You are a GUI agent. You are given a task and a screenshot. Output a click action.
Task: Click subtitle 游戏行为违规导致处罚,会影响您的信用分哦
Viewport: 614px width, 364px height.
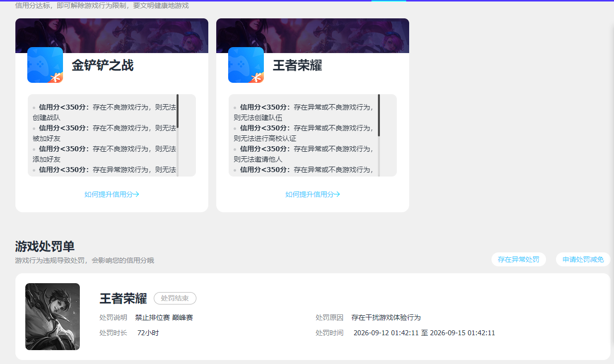pos(84,260)
